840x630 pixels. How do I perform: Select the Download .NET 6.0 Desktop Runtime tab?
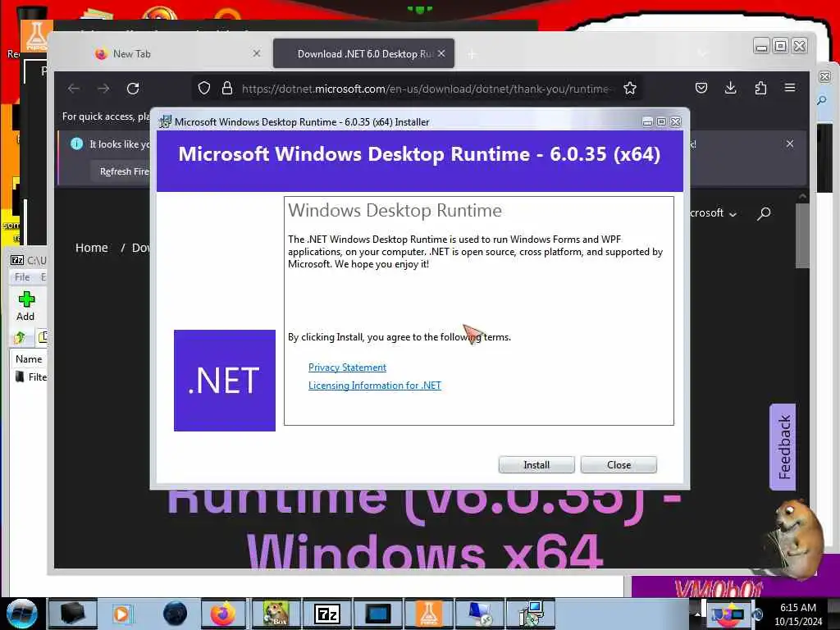click(x=364, y=53)
